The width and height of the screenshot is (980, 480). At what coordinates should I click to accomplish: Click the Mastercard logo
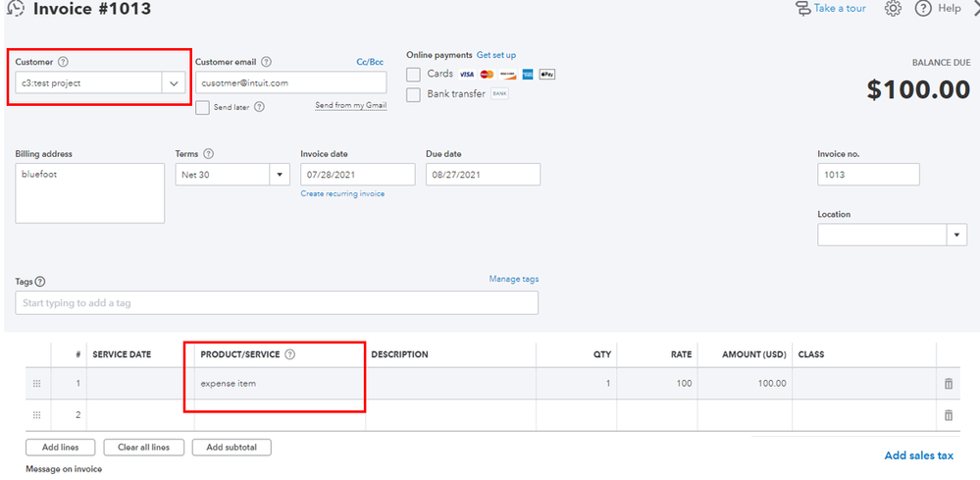(x=487, y=75)
